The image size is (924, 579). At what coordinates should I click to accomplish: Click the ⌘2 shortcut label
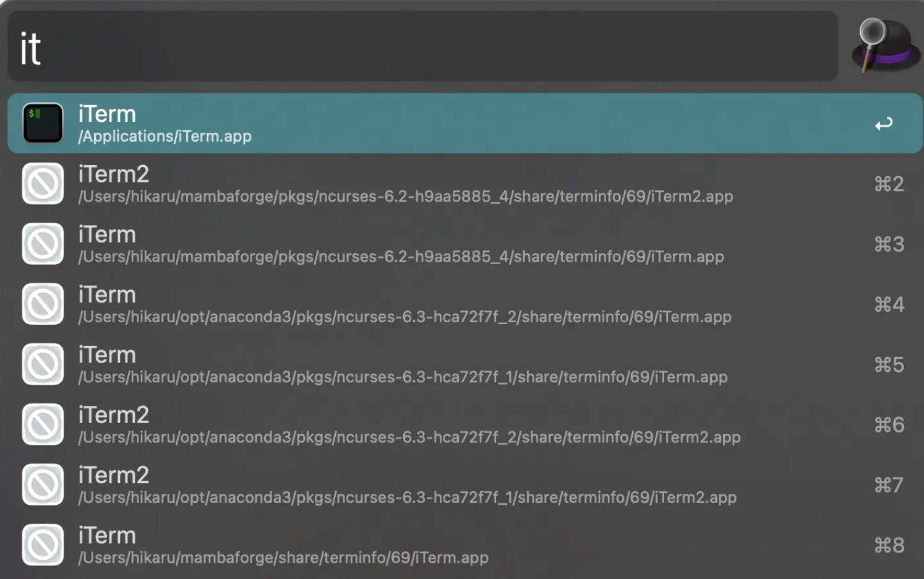889,184
